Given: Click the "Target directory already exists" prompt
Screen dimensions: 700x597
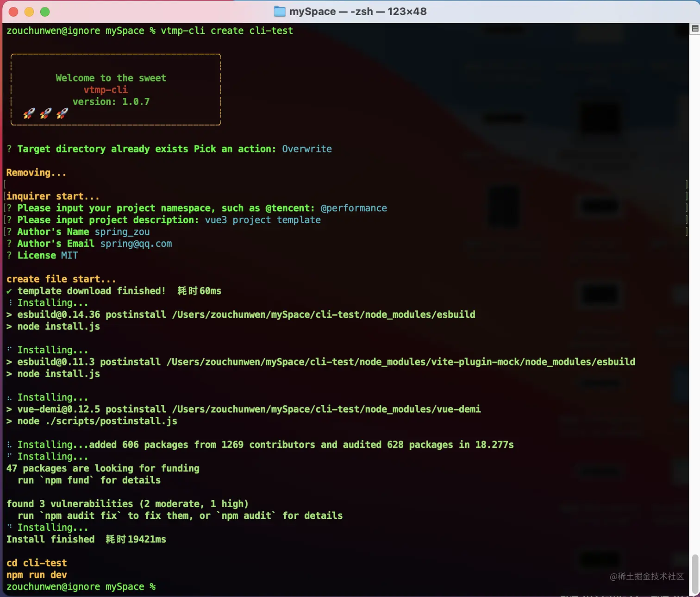Looking at the screenshot, I should (103, 149).
